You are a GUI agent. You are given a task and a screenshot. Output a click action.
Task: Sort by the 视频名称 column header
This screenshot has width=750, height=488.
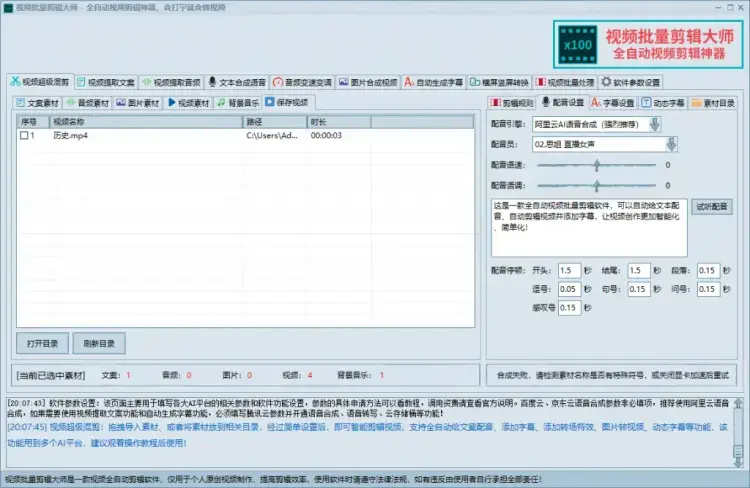(x=146, y=122)
